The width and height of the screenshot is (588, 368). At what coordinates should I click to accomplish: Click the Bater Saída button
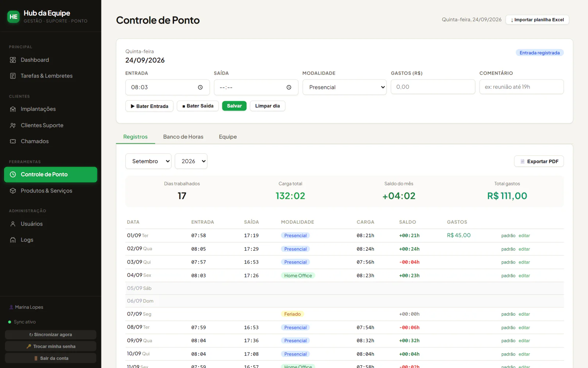point(198,106)
